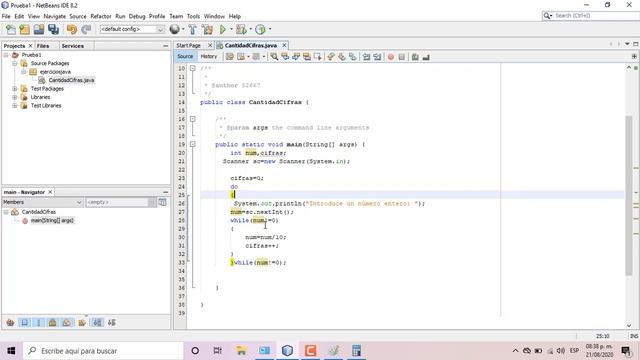
Task: Toggle Sort by Name in Navigator
Action: pos(97,323)
